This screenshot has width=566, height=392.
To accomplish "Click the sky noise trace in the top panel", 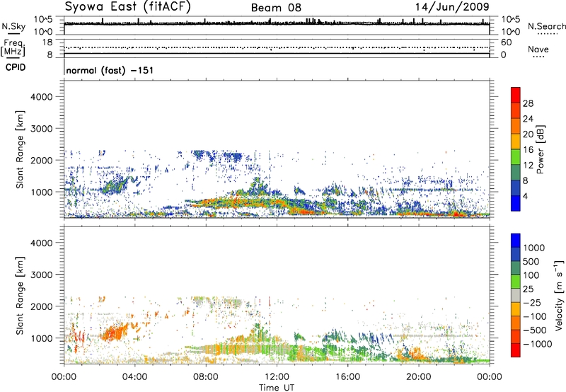I will tap(277, 23).
